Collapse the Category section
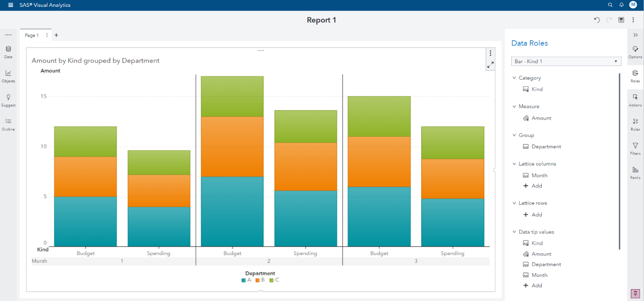This screenshot has width=644, height=301. 514,78
